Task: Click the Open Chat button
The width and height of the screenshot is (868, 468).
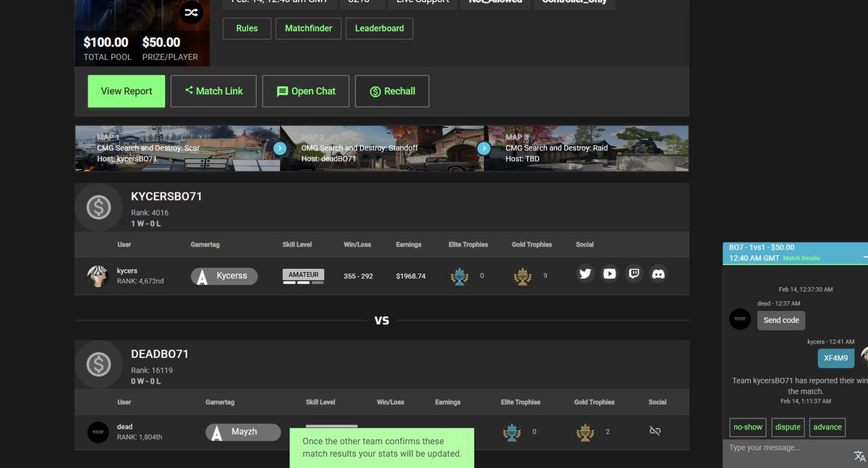Action: point(306,91)
